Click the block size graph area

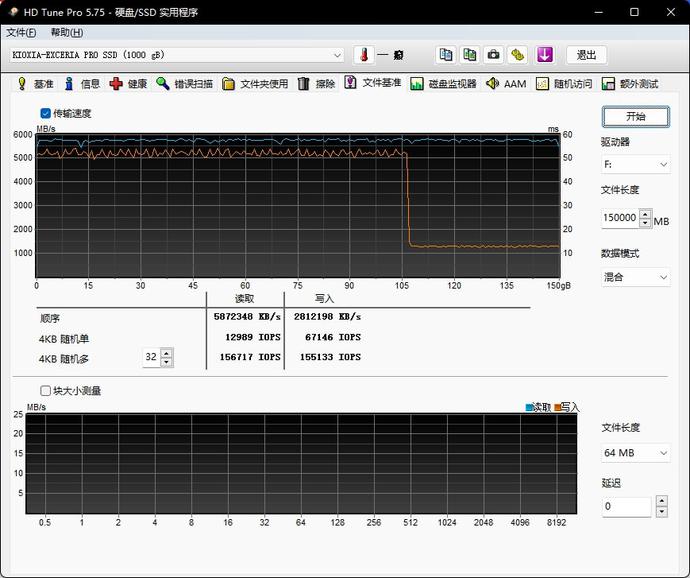301,464
